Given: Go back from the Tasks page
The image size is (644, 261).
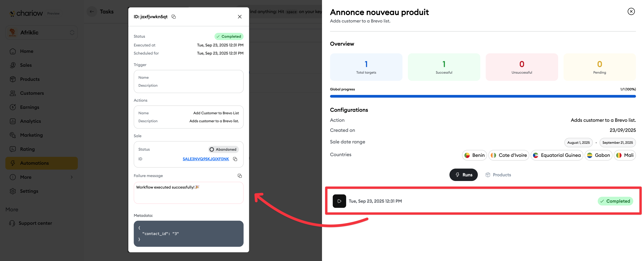Looking at the screenshot, I should (x=92, y=12).
